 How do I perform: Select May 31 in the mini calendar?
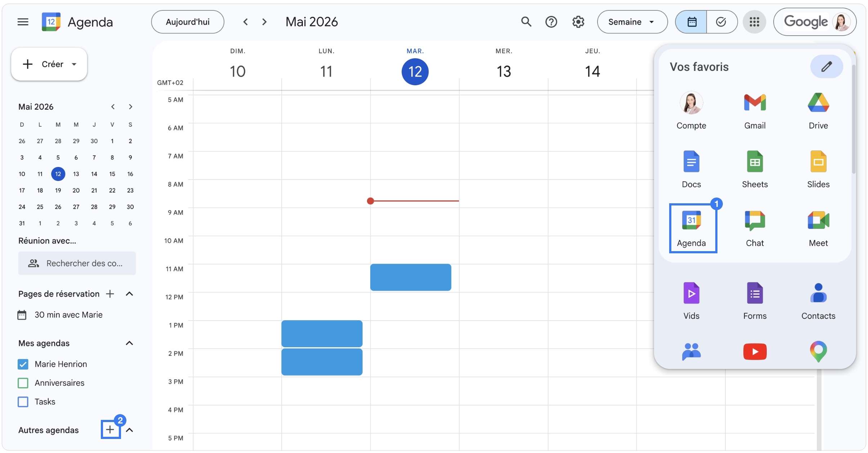pos(22,223)
